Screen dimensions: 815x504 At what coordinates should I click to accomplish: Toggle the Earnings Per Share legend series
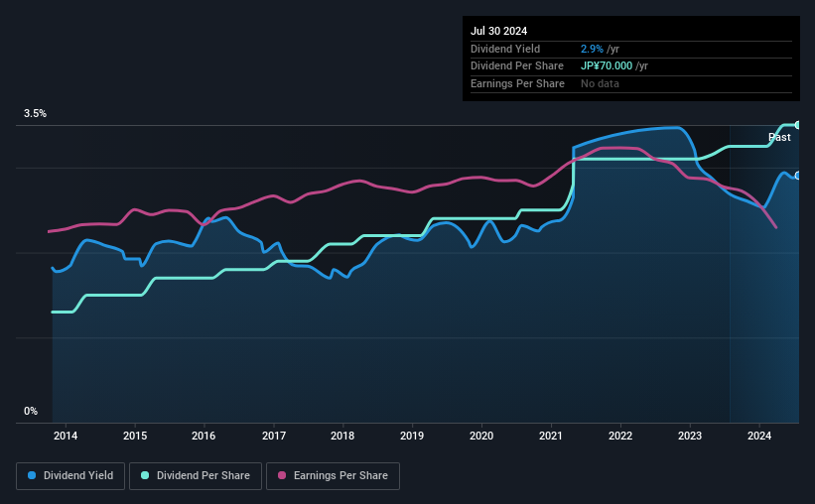[333, 476]
